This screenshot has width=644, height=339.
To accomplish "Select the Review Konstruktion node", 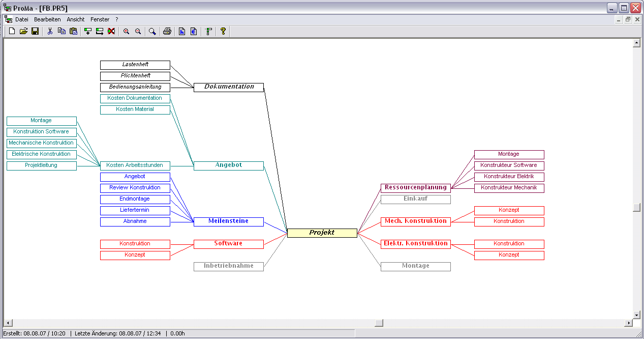I will point(135,188).
